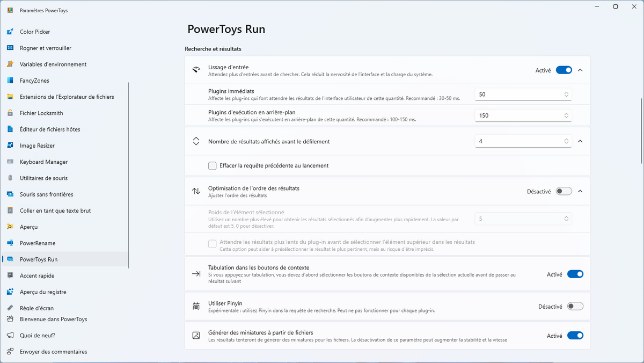Select the Aperçu magnifier icon in sidebar

click(x=10, y=227)
